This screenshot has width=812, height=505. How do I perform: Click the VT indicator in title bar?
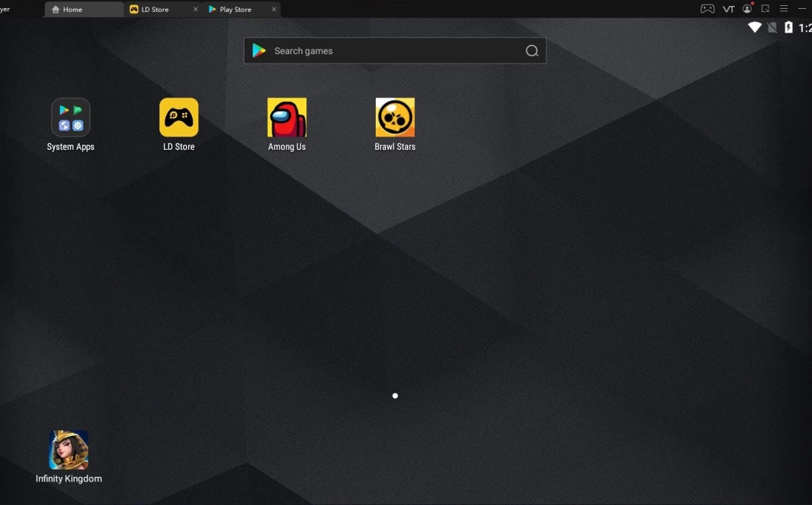[x=729, y=9]
